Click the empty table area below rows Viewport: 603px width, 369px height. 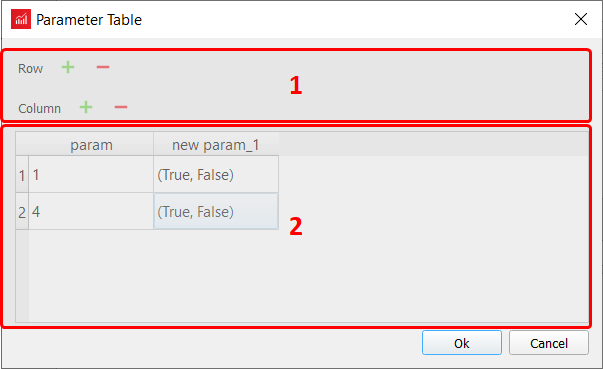point(308,276)
